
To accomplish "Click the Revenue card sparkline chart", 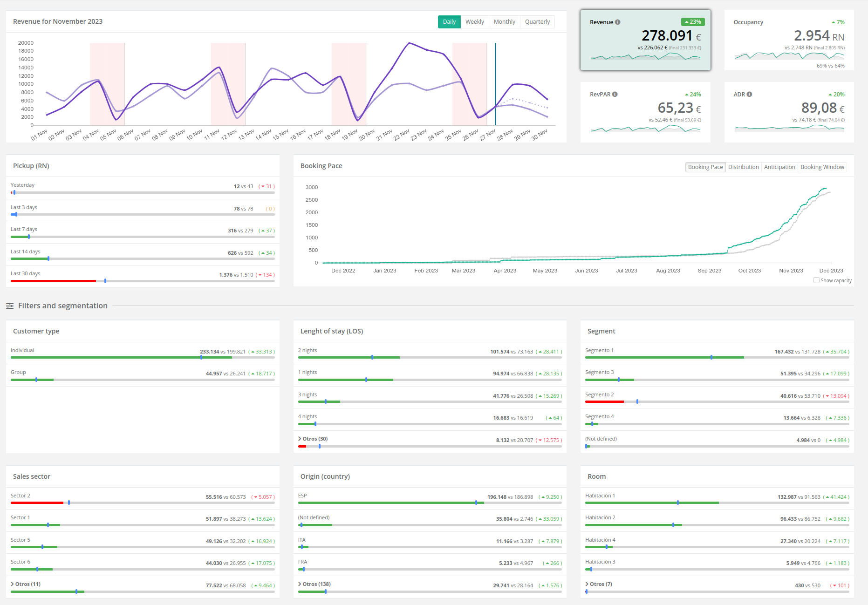I will pyautogui.click(x=645, y=57).
